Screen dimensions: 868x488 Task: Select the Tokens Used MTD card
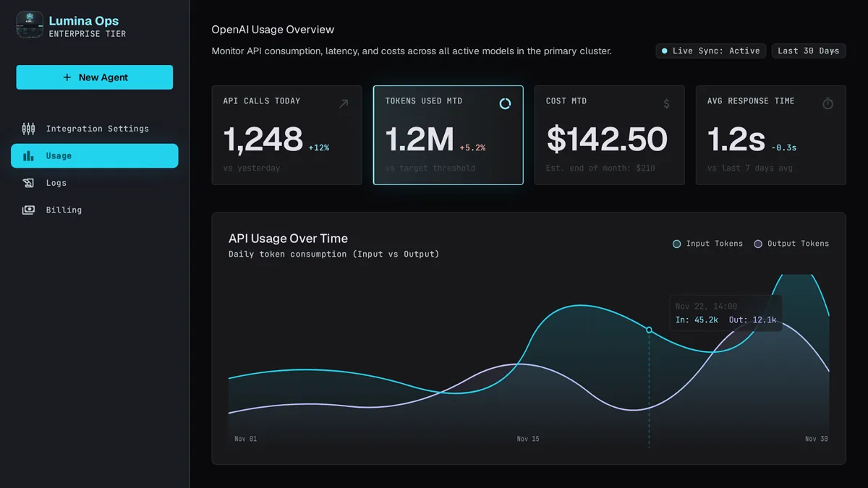pyautogui.click(x=448, y=135)
